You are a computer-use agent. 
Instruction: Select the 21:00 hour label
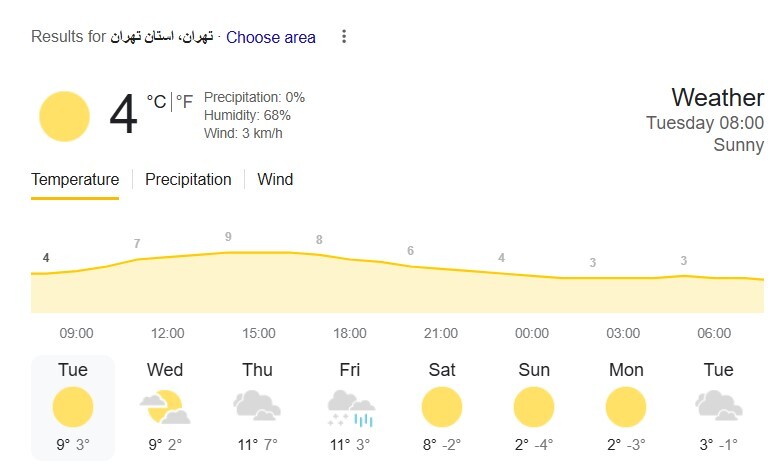[441, 333]
